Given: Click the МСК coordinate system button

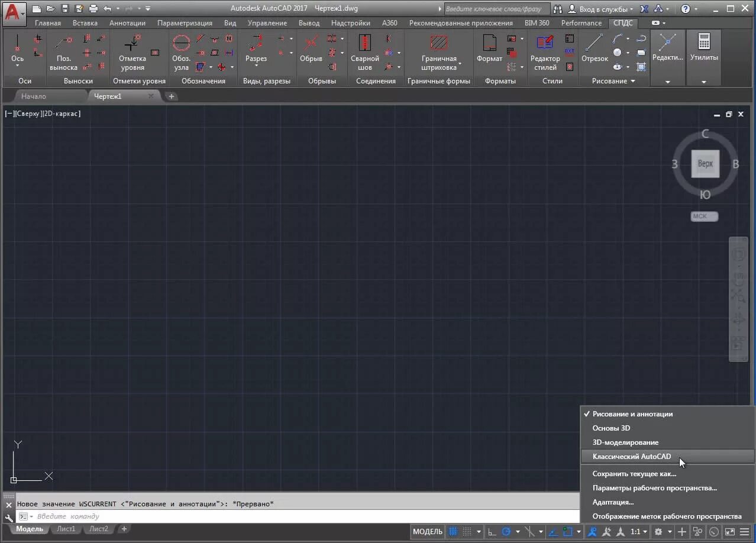Looking at the screenshot, I should coord(704,216).
